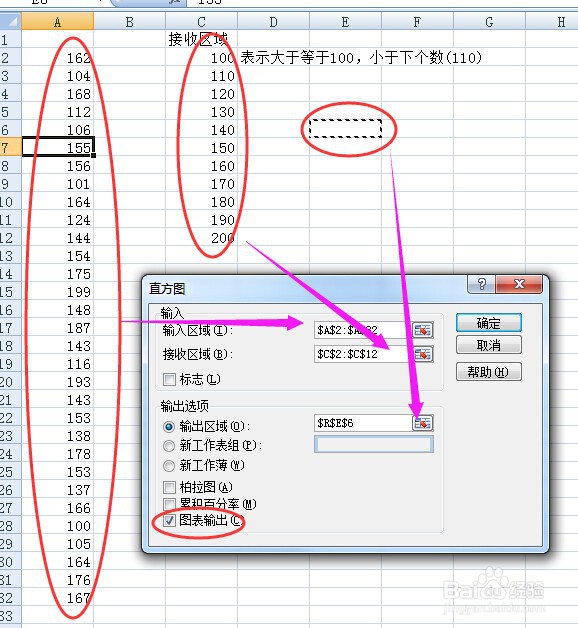Click cell A4 with value 168

pyautogui.click(x=57, y=94)
